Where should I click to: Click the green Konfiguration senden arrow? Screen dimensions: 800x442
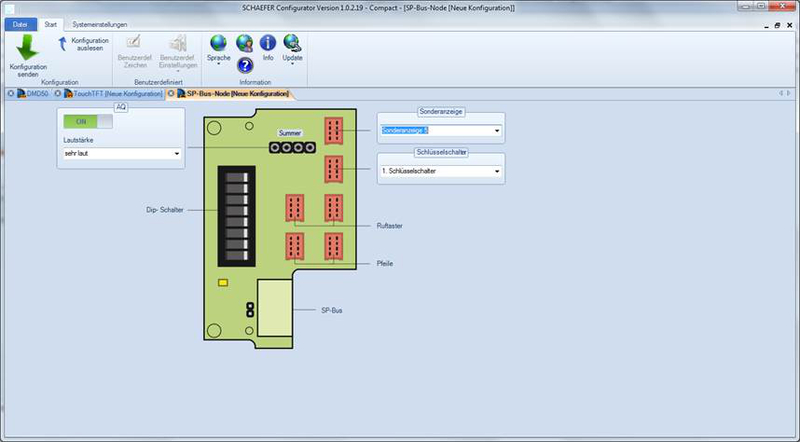point(27,47)
